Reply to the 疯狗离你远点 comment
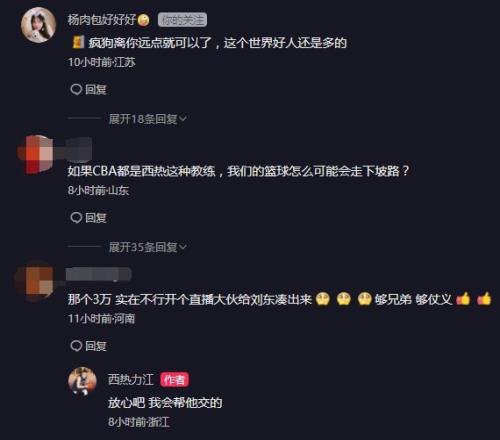Image resolution: width=500 pixels, height=440 pixels. [x=88, y=89]
